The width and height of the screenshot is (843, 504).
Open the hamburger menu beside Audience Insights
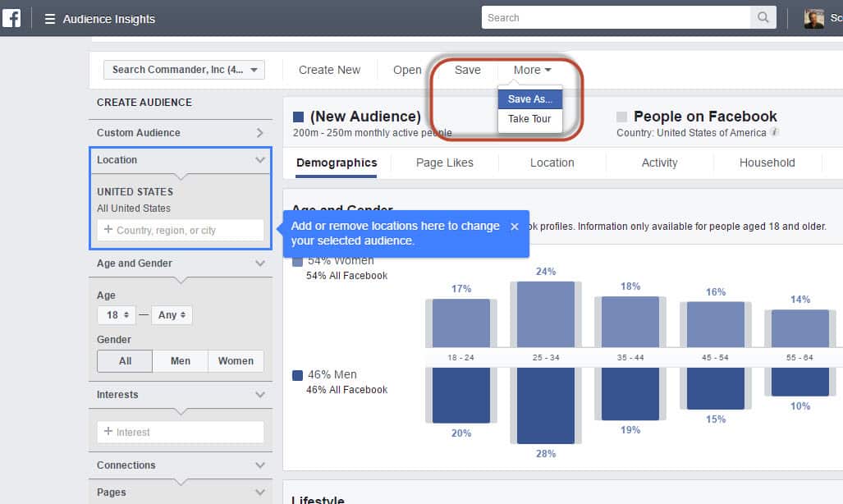click(49, 19)
